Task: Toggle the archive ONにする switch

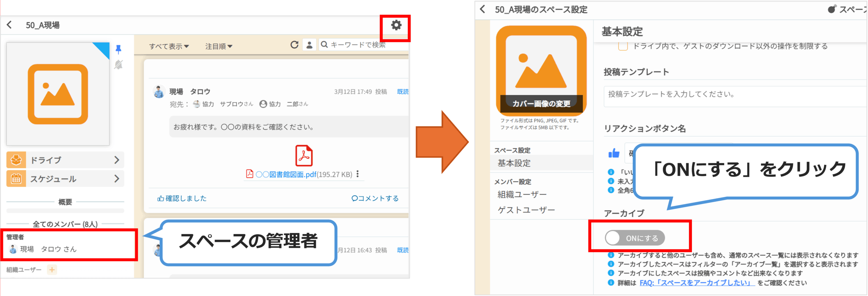Action: pos(634,238)
